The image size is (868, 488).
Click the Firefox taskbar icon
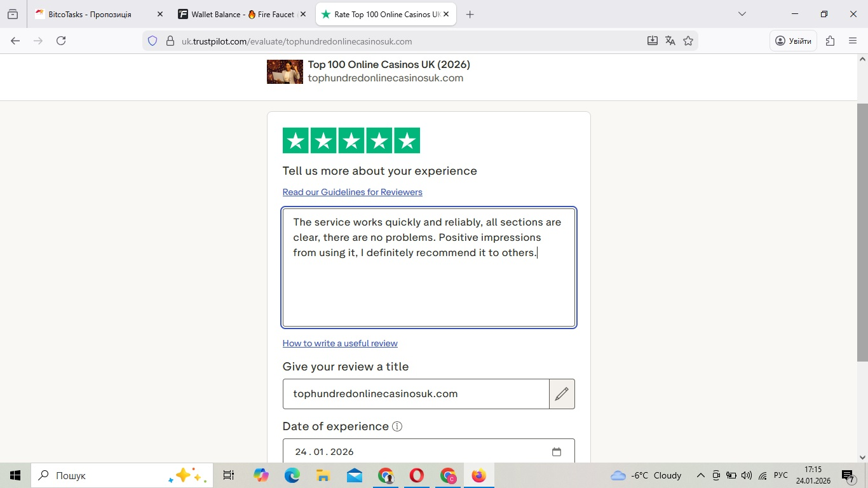tap(479, 475)
